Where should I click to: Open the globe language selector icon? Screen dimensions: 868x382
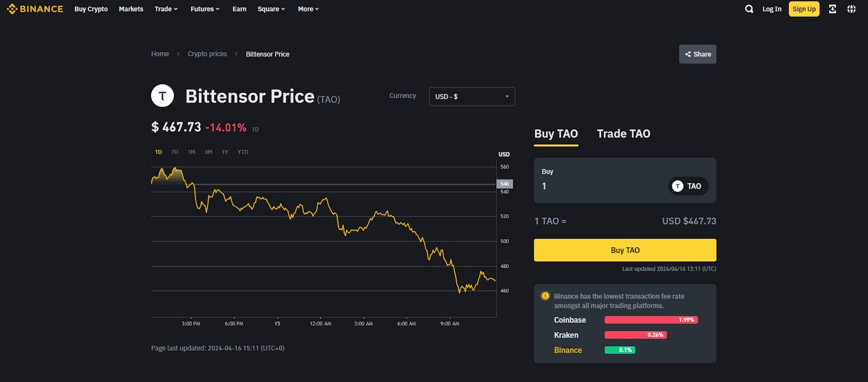[x=852, y=9]
